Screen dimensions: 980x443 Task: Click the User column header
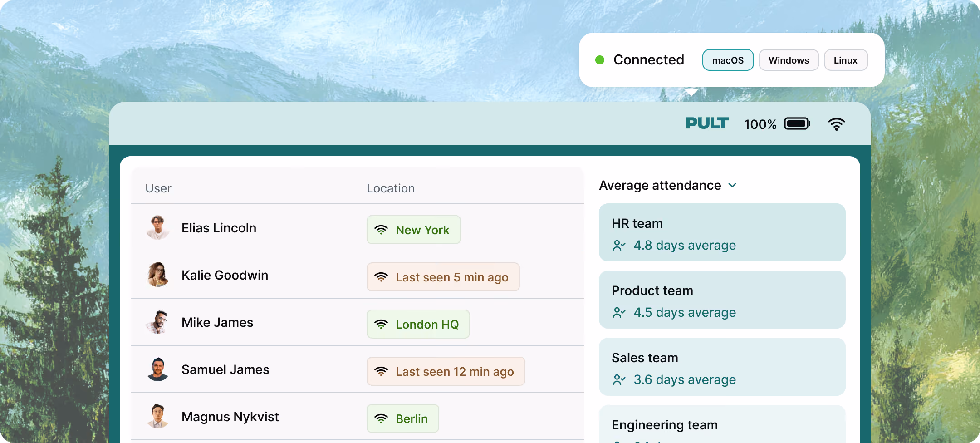pyautogui.click(x=158, y=188)
